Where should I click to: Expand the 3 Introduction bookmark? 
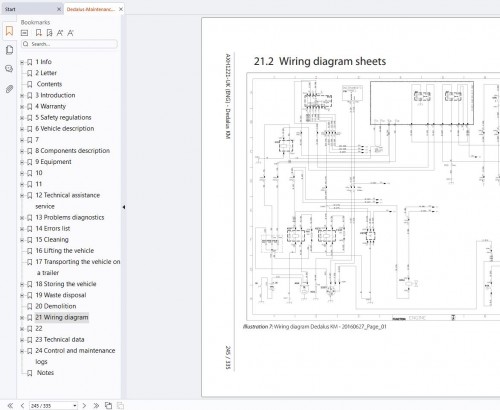(x=22, y=96)
